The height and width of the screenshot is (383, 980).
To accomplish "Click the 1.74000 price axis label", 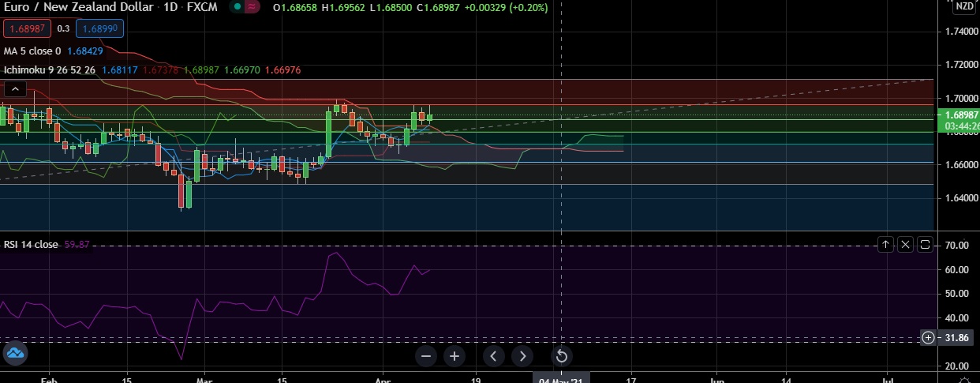I will pyautogui.click(x=961, y=31).
